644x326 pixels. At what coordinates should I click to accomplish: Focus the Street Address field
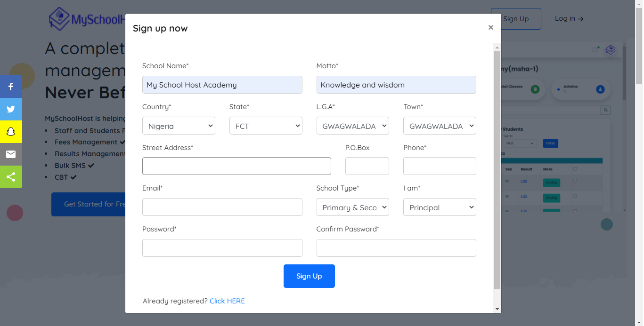click(236, 166)
